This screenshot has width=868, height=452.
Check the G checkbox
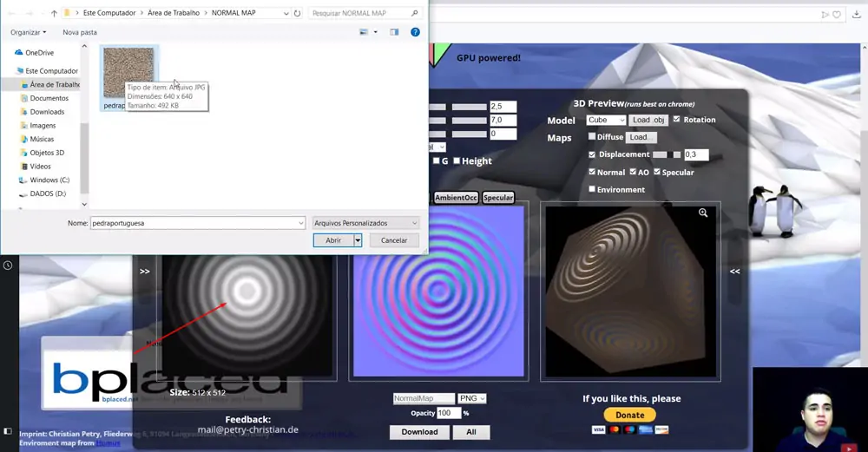[x=437, y=160]
